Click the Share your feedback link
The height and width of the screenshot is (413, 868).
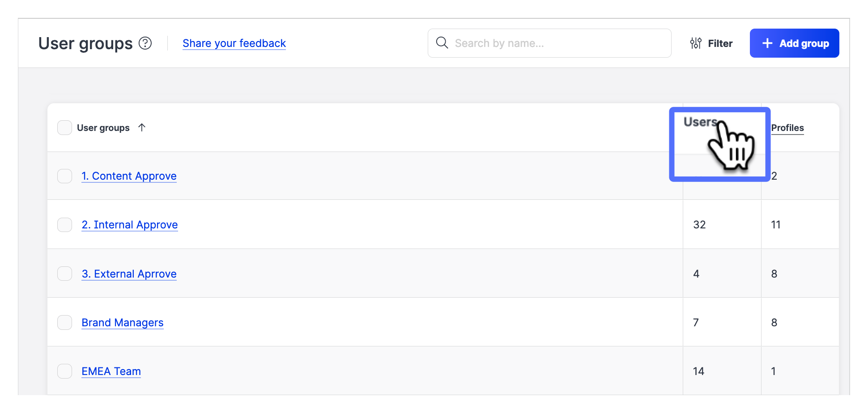(234, 43)
